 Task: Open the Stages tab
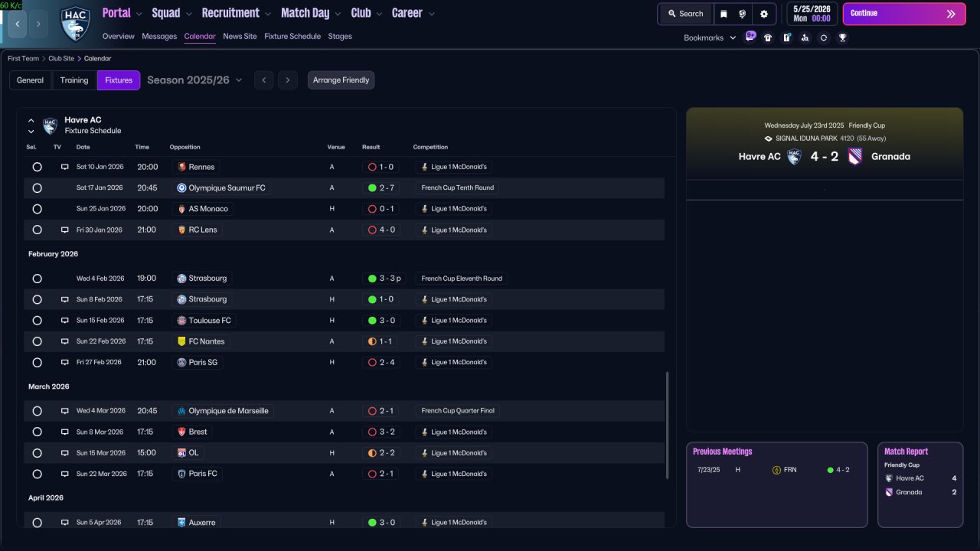(x=340, y=37)
